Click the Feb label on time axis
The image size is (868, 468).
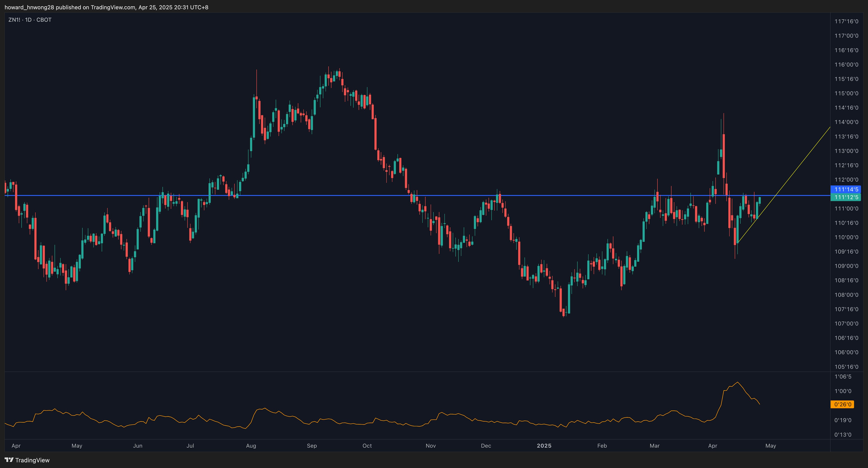click(602, 446)
